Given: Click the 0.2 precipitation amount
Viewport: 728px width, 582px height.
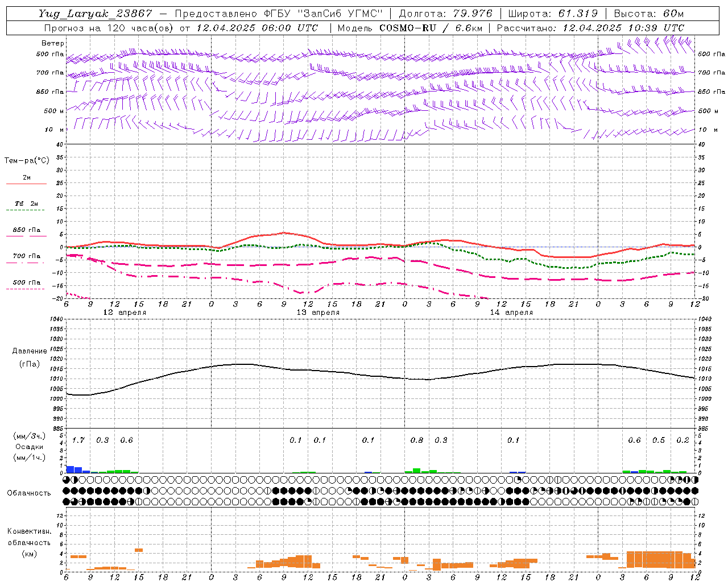Looking at the screenshot, I should click(x=682, y=440).
